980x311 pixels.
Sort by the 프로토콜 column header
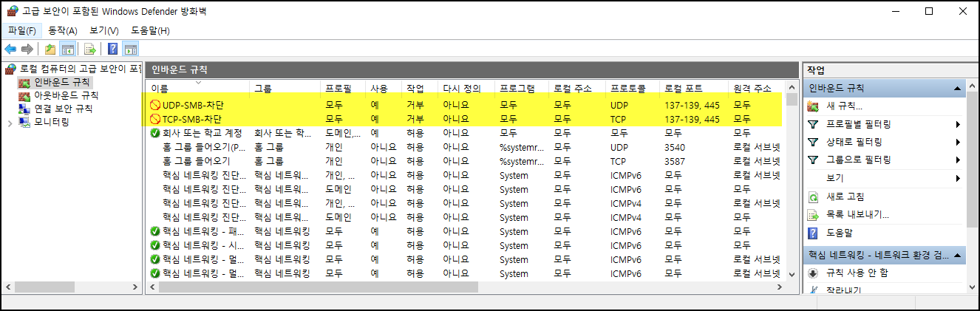click(x=632, y=88)
